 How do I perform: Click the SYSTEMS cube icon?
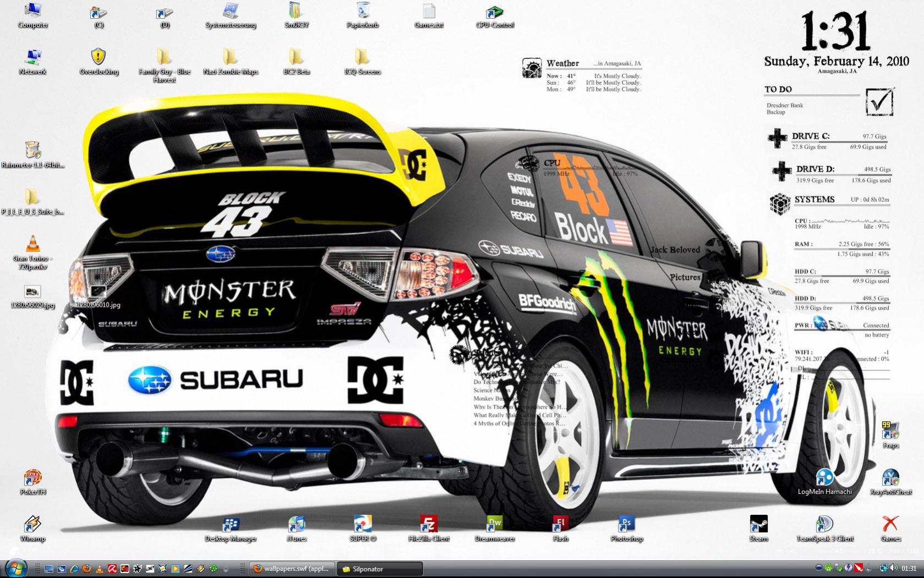780,203
